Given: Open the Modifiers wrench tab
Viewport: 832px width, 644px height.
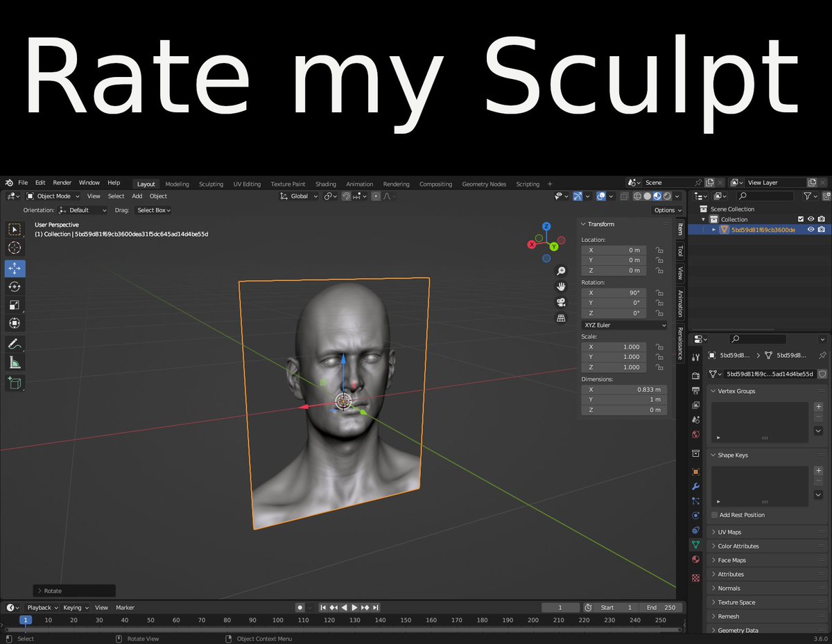Looking at the screenshot, I should [695, 487].
